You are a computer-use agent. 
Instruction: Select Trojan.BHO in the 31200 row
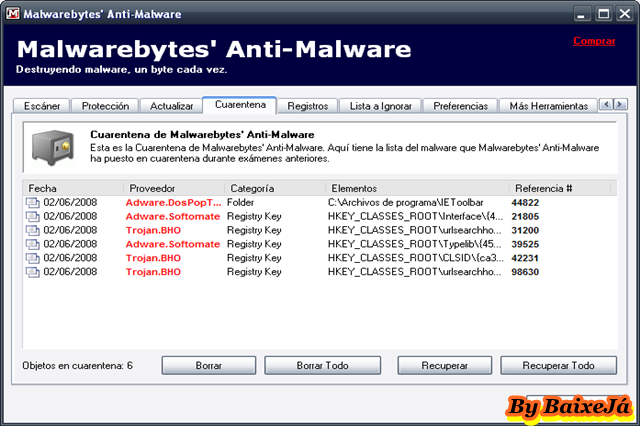153,230
